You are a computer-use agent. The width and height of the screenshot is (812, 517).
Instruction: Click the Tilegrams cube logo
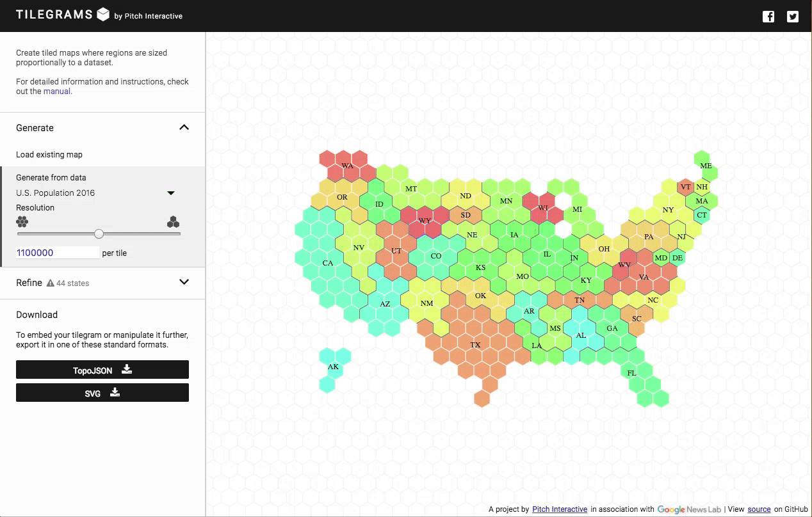103,15
